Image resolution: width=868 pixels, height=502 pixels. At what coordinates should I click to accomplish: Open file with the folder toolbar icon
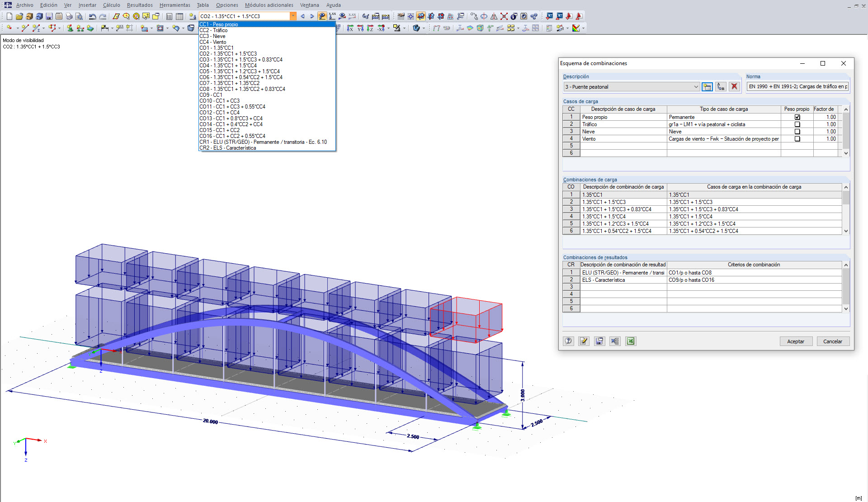click(19, 16)
